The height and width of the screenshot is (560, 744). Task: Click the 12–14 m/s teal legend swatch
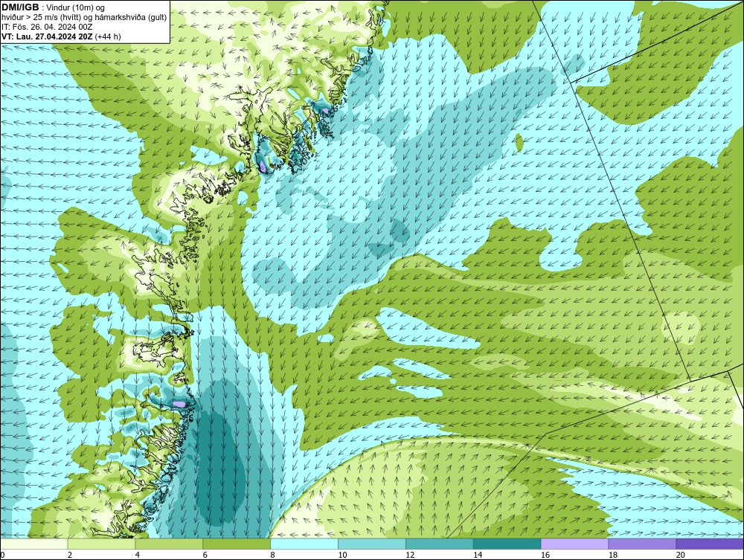click(x=440, y=544)
